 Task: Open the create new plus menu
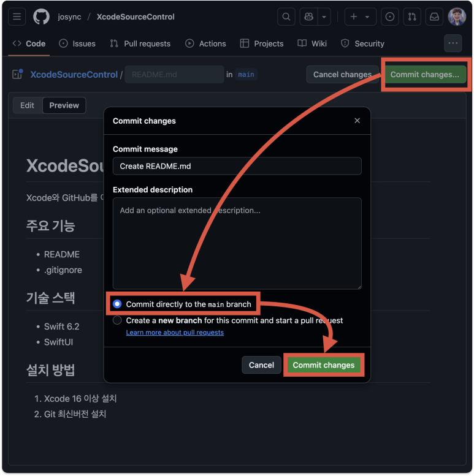[x=361, y=17]
